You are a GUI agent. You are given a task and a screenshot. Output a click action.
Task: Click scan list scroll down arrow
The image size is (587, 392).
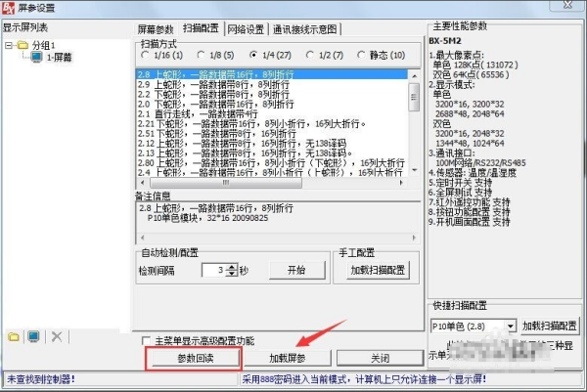click(x=414, y=170)
